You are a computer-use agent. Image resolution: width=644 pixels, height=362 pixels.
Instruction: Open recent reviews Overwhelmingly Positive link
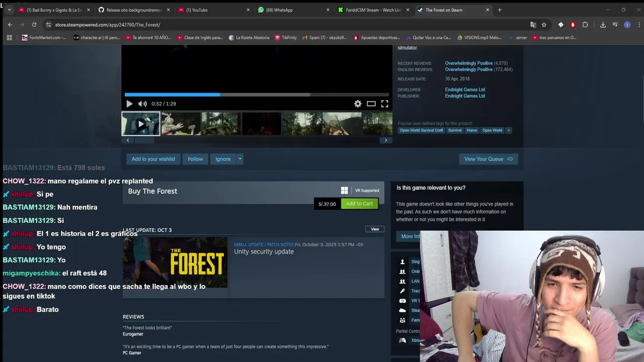(x=469, y=63)
